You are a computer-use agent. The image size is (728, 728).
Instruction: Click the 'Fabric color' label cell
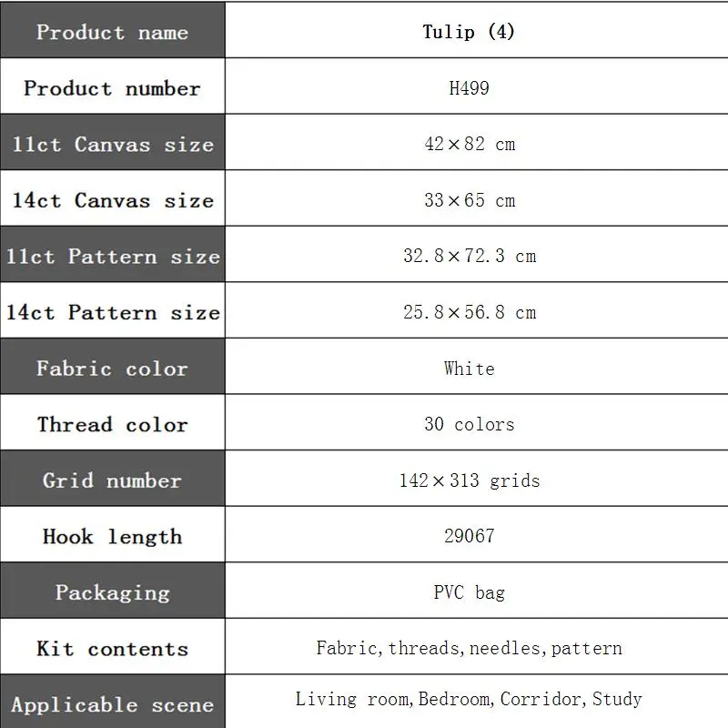pos(112,367)
